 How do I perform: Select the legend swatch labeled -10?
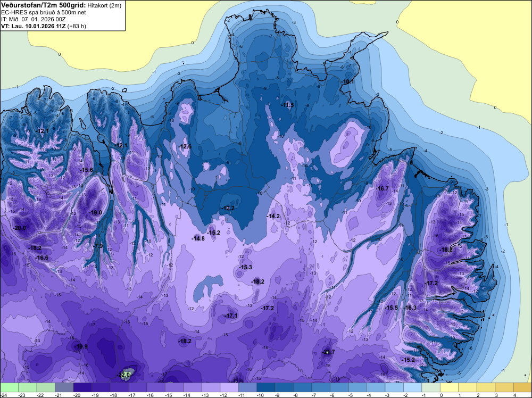click(x=266, y=387)
